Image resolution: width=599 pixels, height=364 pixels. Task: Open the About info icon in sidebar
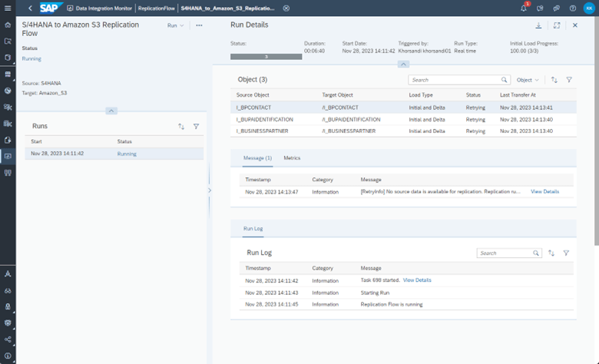point(8,356)
